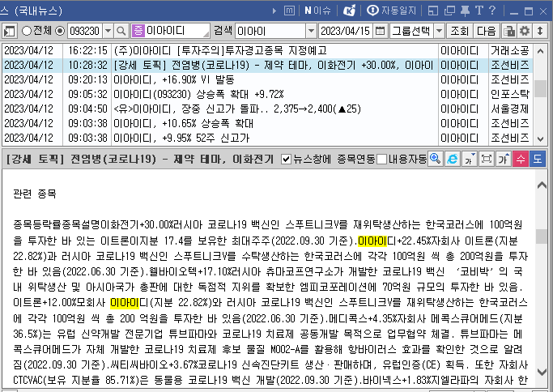
Task: Pin the window with the pushpin icon
Action: point(466,11)
